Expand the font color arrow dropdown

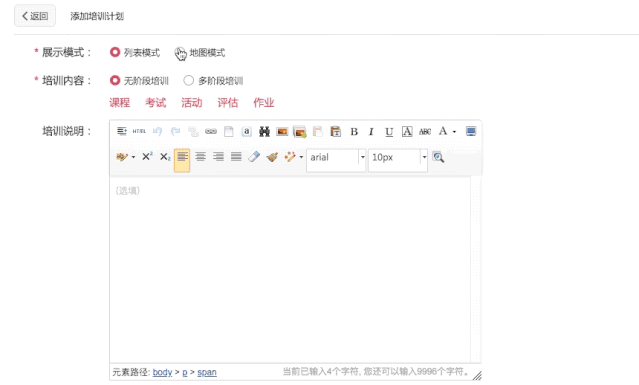click(454, 132)
